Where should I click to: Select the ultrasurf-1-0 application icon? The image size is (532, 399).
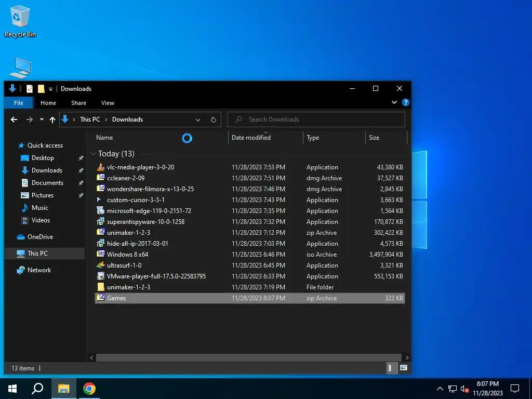pos(100,264)
